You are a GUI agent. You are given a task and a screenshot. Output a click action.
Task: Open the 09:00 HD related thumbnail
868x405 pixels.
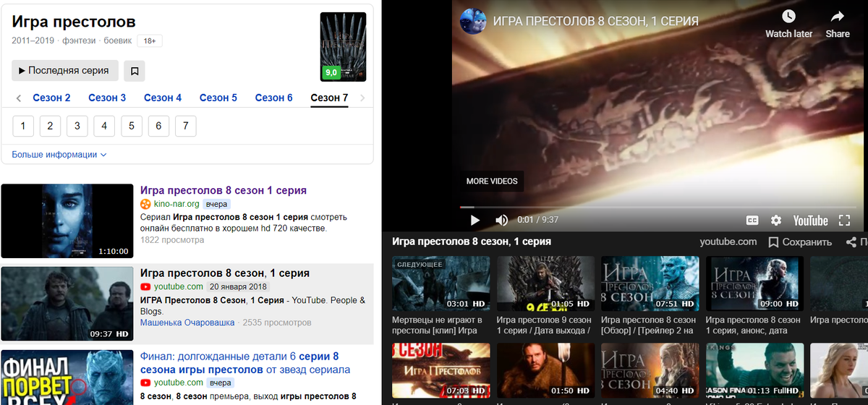point(754,283)
